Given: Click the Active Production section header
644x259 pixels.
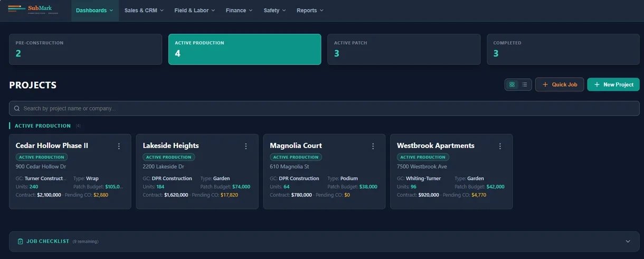Looking at the screenshot, I should (43, 126).
